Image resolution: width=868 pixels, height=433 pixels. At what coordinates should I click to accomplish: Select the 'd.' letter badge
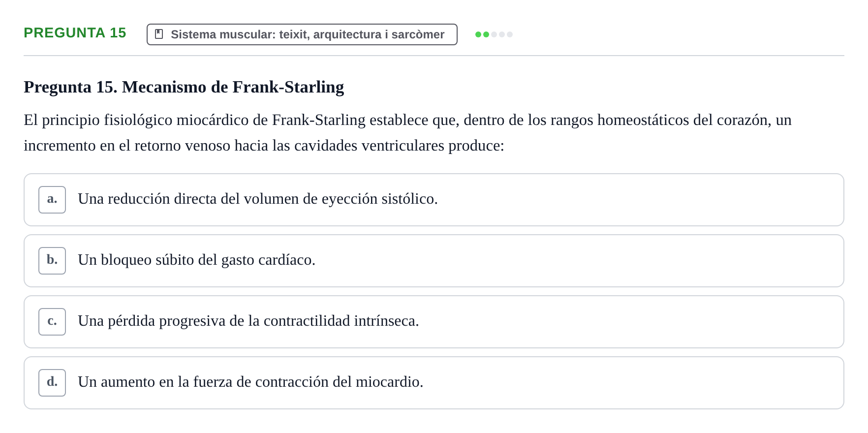[52, 383]
